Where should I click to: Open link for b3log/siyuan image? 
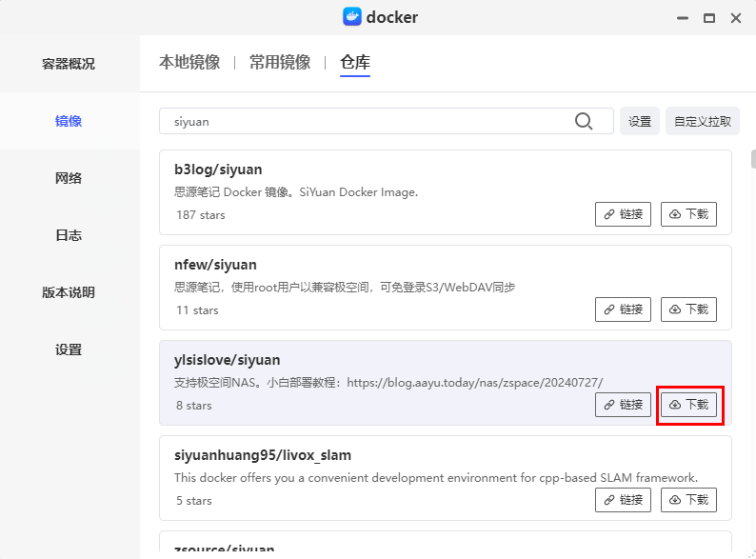[623, 214]
